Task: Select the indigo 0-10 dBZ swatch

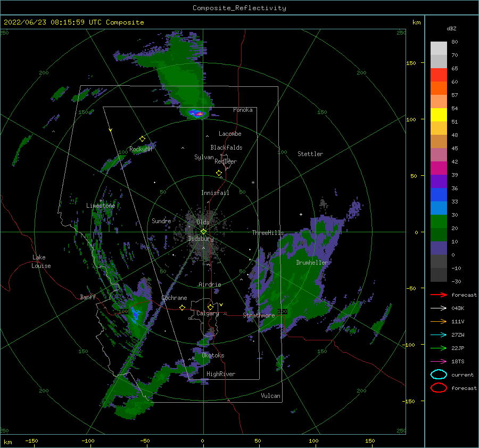Action: (x=439, y=248)
